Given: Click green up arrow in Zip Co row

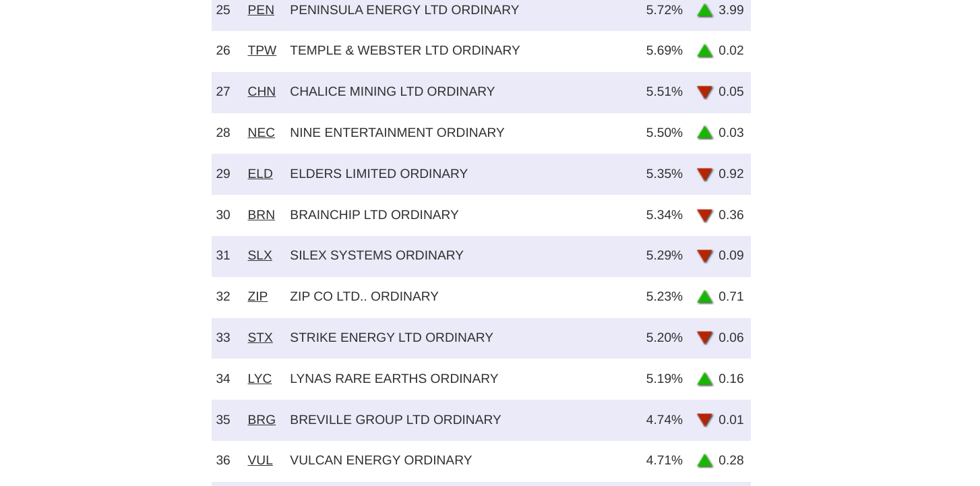Looking at the screenshot, I should click(x=705, y=297).
